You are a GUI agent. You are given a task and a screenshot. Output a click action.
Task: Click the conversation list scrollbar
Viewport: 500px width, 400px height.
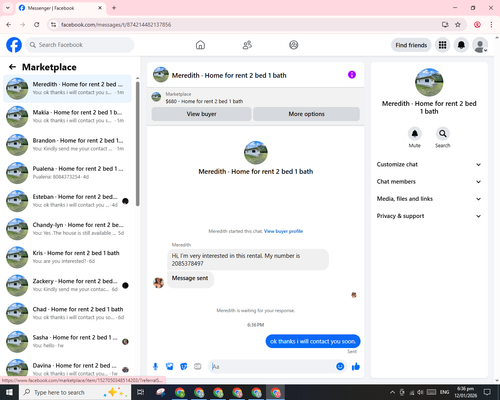[138, 144]
